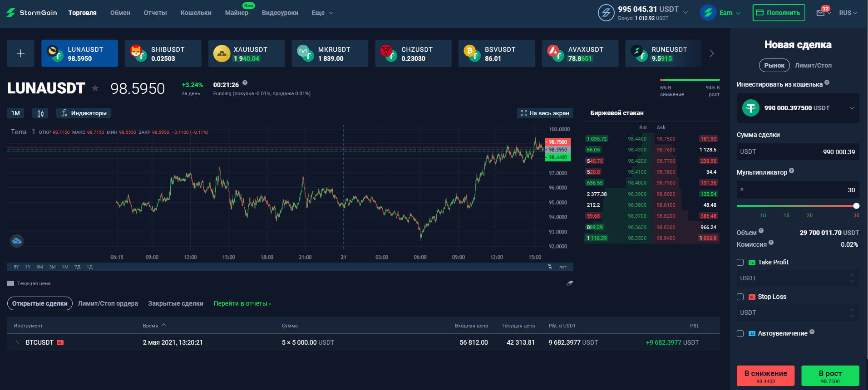Click the multiplier slider handle
Screen dimensions: 868x390
pos(856,206)
